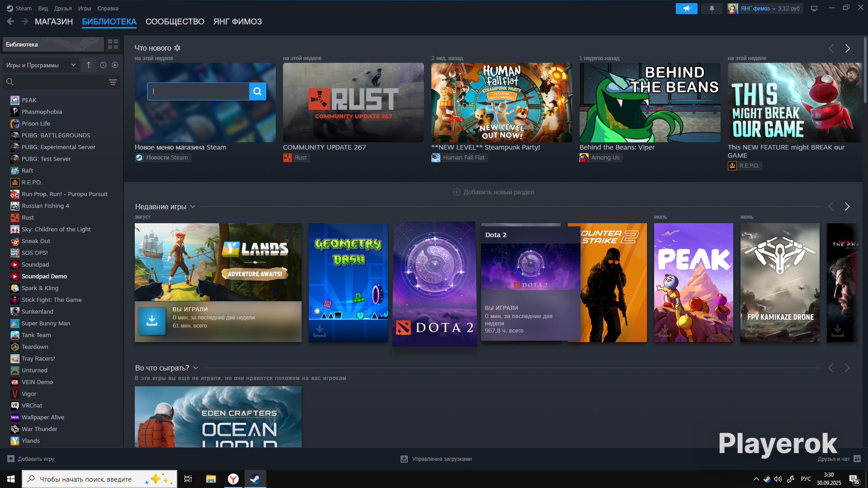The height and width of the screenshot is (488, 868).
Task: Open the Rust Community Update 267 thumbnail
Action: (353, 102)
